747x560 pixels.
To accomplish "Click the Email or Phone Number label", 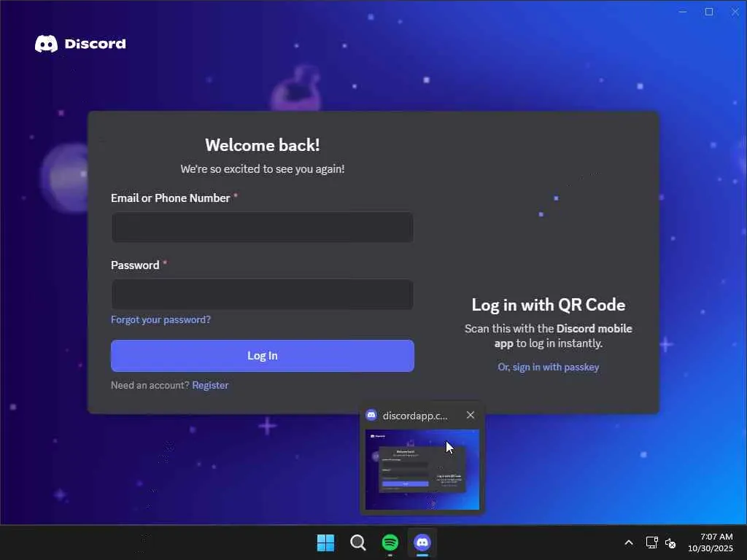I will [171, 198].
